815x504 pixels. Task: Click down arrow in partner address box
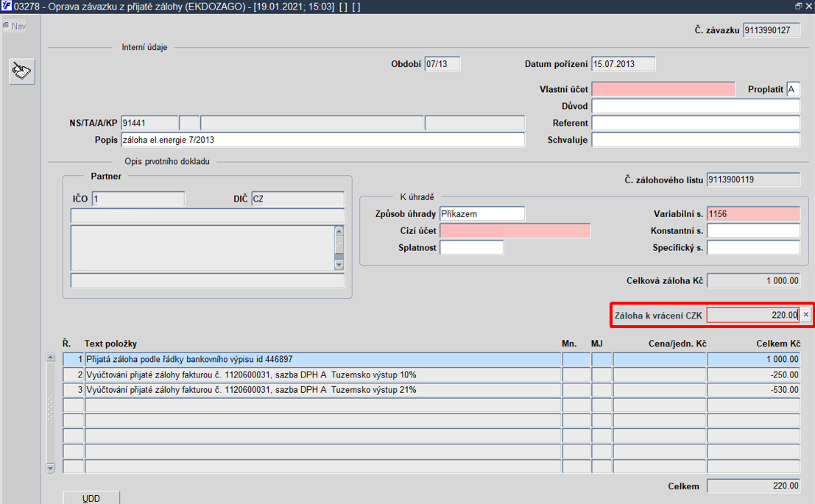339,265
